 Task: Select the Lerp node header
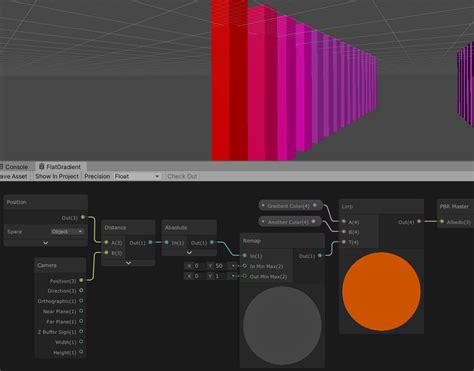pos(381,206)
